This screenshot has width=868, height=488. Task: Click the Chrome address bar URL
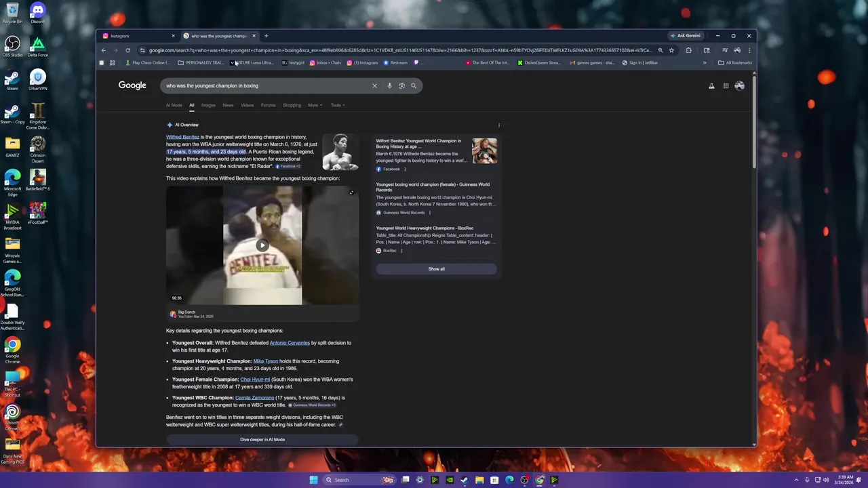click(x=400, y=50)
